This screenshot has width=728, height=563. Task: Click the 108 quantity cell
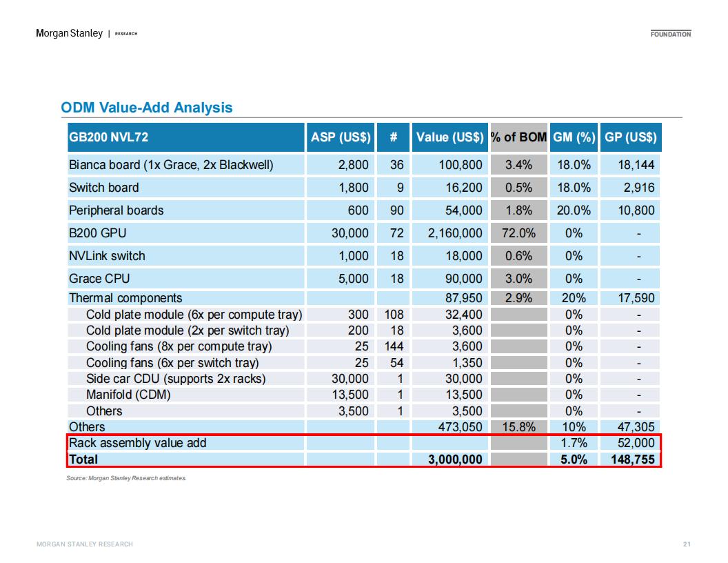point(394,315)
